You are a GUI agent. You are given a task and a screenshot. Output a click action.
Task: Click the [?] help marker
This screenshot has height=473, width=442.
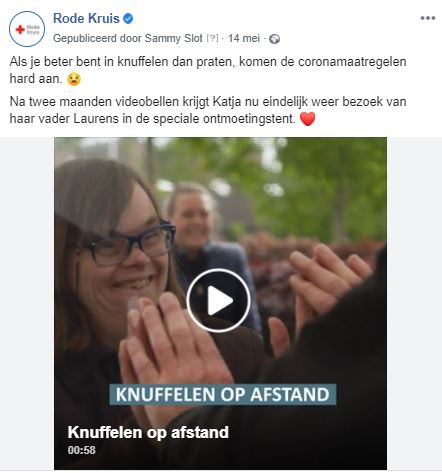tap(212, 38)
